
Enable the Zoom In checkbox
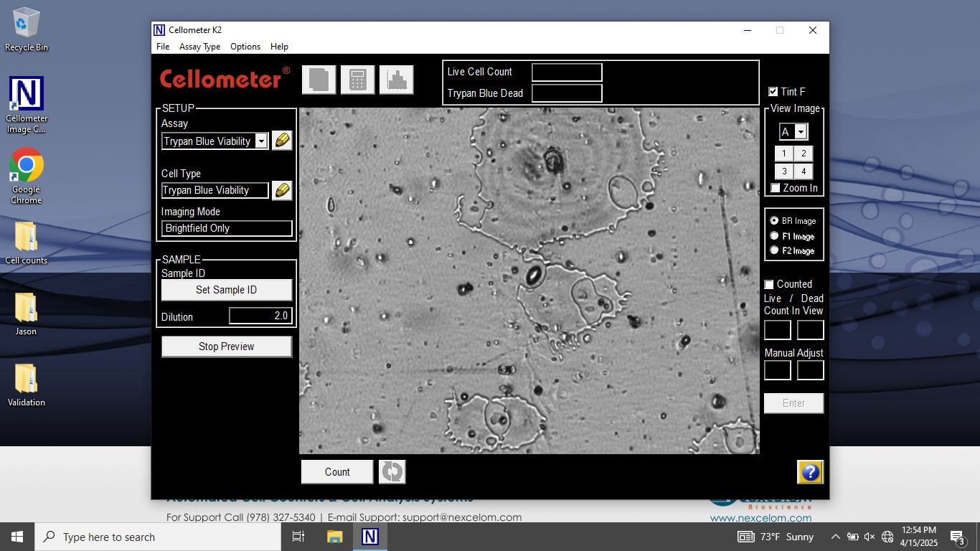[775, 188]
